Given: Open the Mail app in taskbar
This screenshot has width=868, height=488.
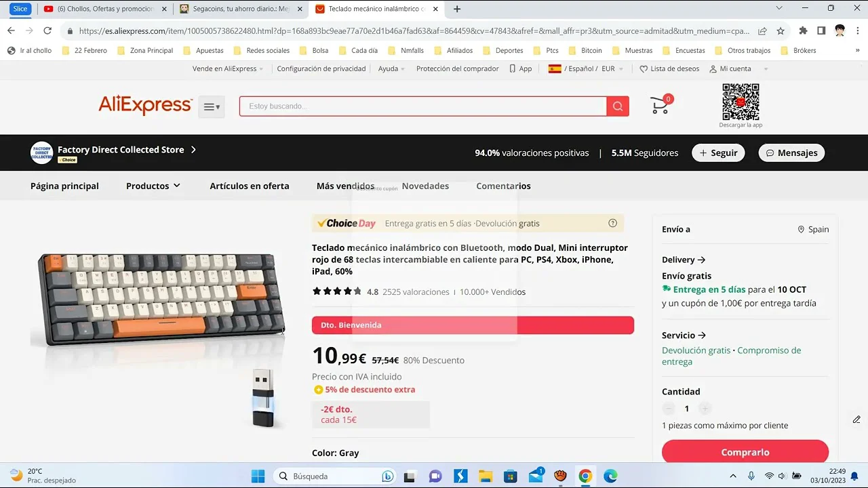Looking at the screenshot, I should pyautogui.click(x=536, y=476).
